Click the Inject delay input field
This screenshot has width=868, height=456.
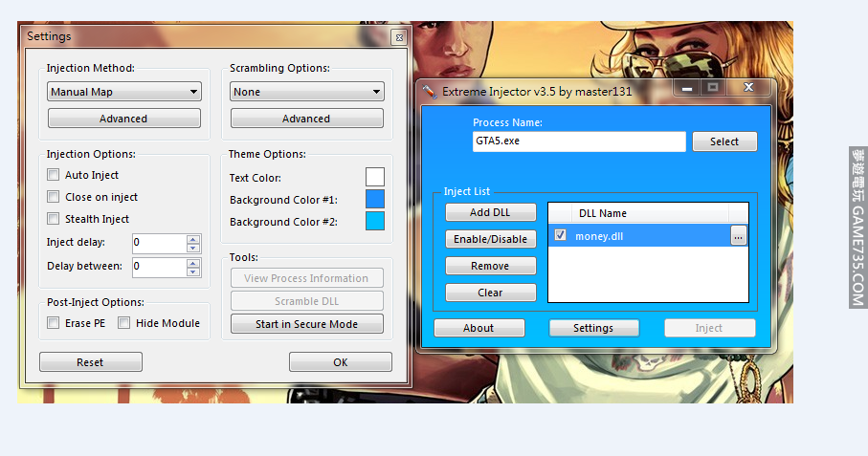tap(159, 243)
